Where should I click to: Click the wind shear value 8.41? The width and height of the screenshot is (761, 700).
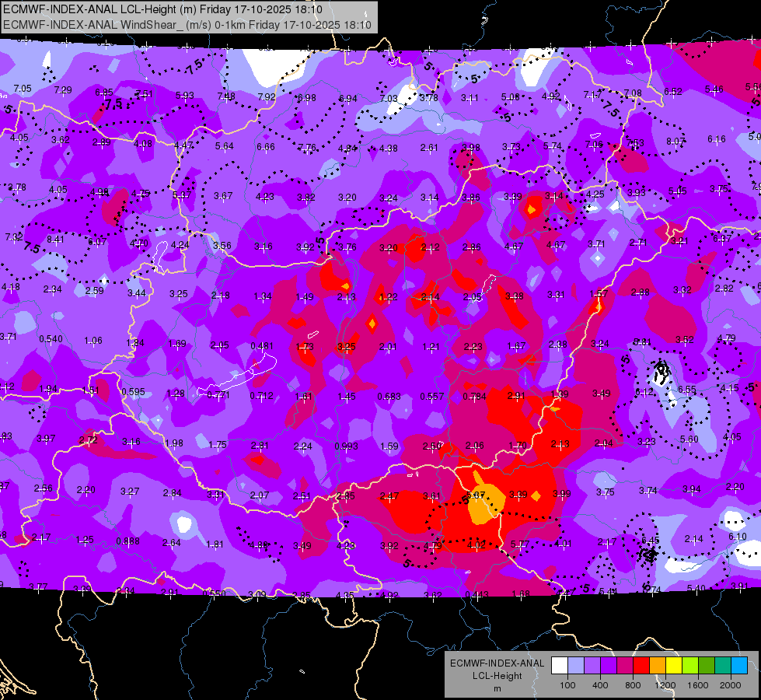pos(55,239)
